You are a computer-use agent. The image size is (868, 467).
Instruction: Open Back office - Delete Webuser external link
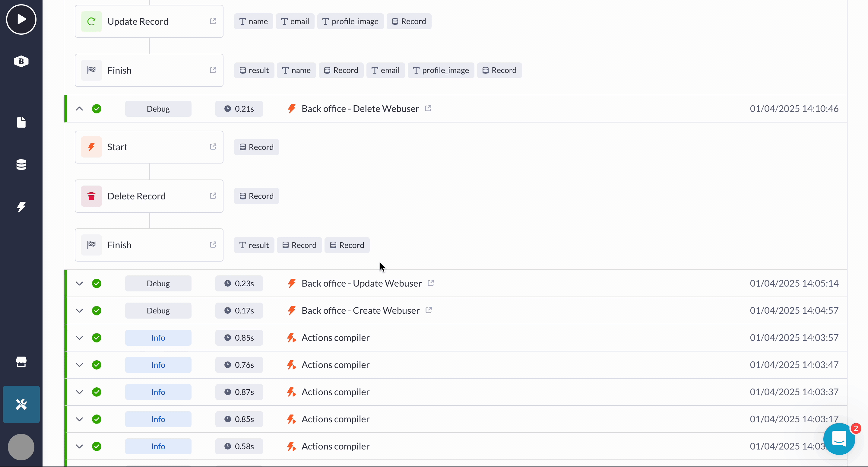click(428, 108)
